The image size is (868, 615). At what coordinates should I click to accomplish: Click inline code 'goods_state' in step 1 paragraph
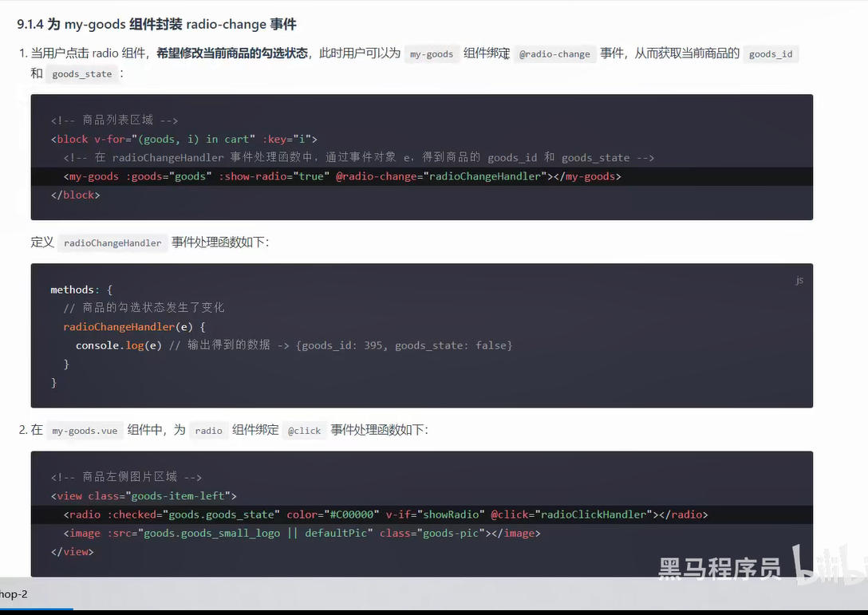pyautogui.click(x=82, y=73)
